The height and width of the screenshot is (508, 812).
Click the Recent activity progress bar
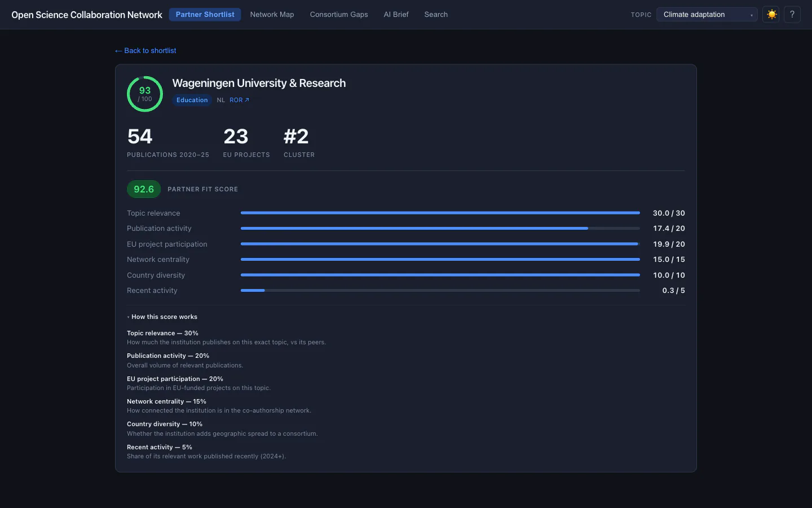(440, 291)
